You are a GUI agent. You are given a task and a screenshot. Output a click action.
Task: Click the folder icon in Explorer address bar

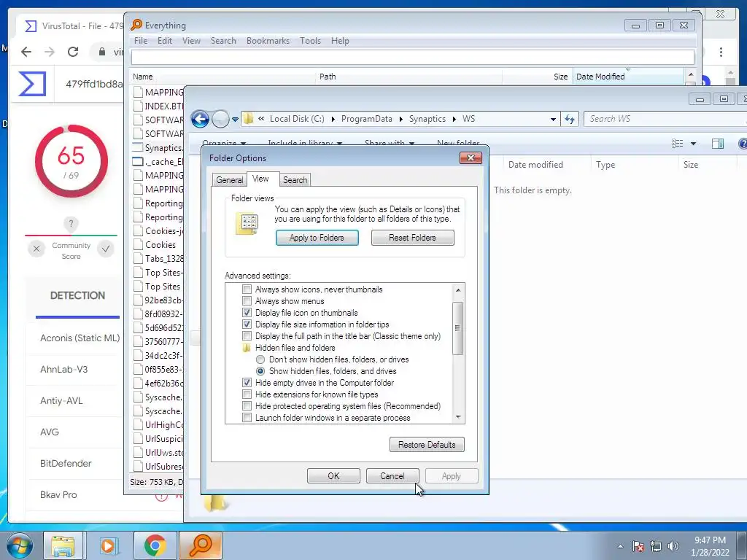pos(248,119)
